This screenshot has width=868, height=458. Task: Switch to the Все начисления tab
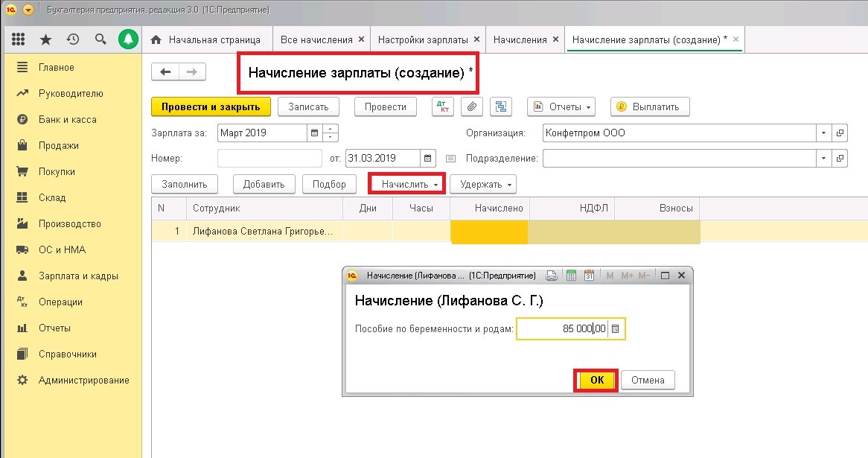tap(317, 39)
